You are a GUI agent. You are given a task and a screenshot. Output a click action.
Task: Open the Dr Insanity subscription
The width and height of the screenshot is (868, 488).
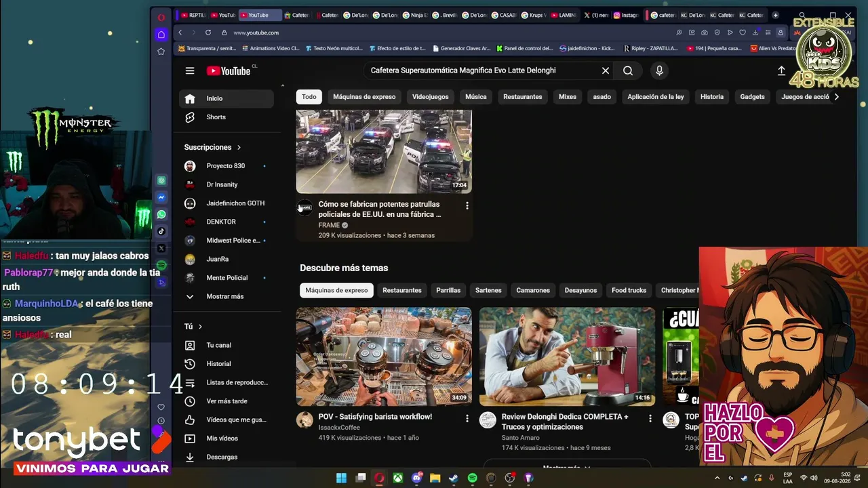[226, 184]
